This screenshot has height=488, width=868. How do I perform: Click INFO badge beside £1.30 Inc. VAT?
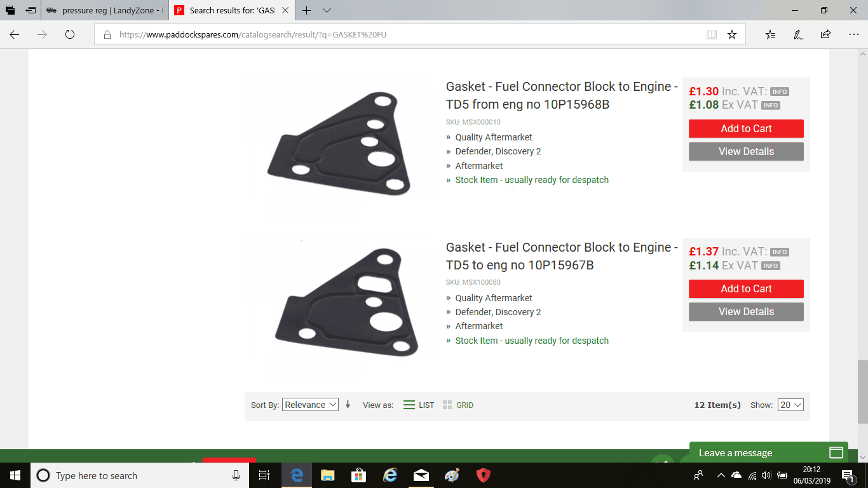[x=780, y=91]
